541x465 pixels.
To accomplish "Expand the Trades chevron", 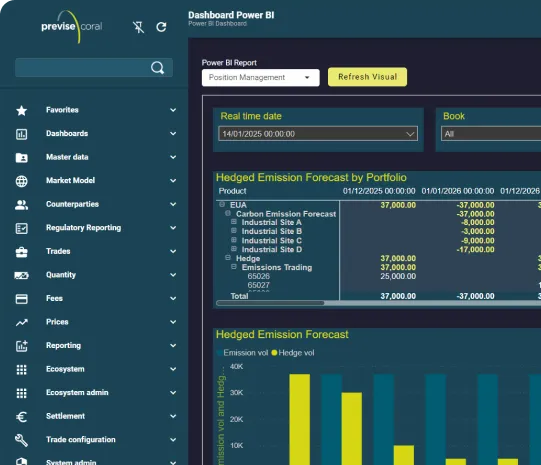I will [x=173, y=251].
